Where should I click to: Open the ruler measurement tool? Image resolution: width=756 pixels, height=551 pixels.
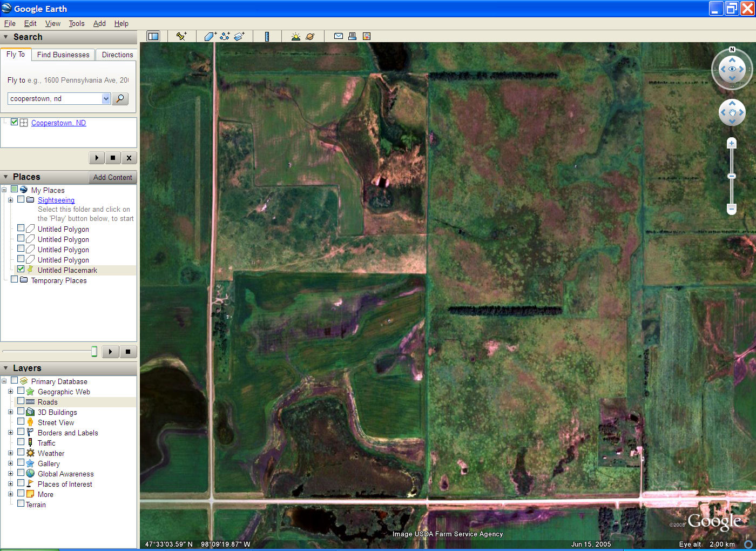click(267, 36)
